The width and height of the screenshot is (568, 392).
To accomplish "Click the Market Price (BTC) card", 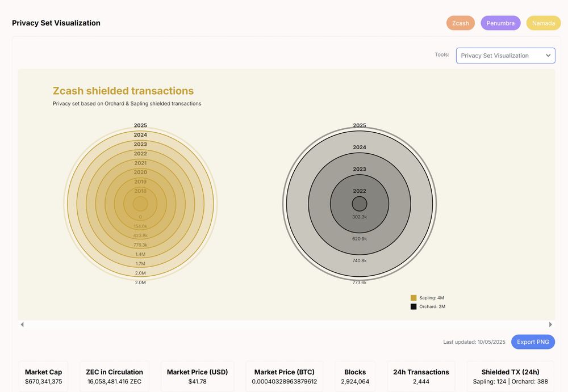I will click(x=285, y=377).
